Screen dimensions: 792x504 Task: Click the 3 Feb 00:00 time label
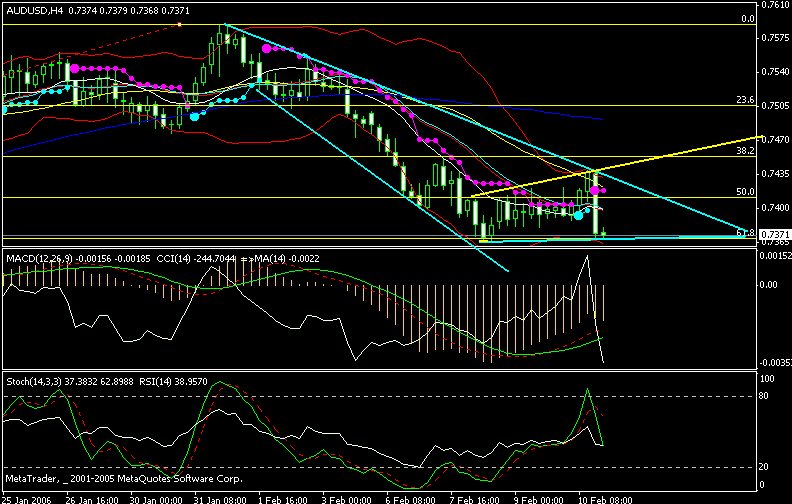(x=348, y=500)
